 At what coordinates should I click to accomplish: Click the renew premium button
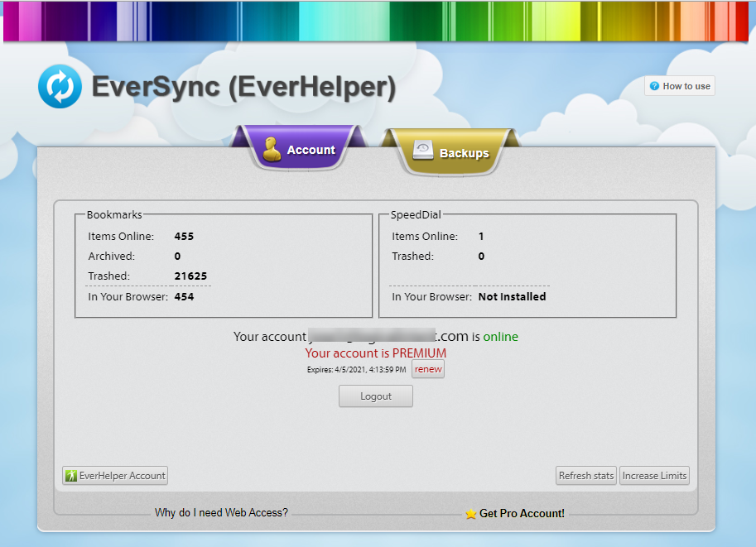428,369
